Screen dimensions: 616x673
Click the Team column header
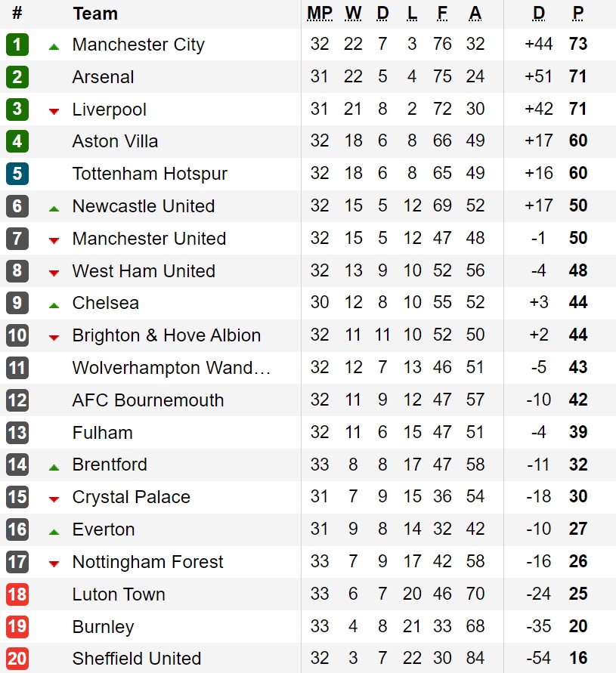(95, 14)
